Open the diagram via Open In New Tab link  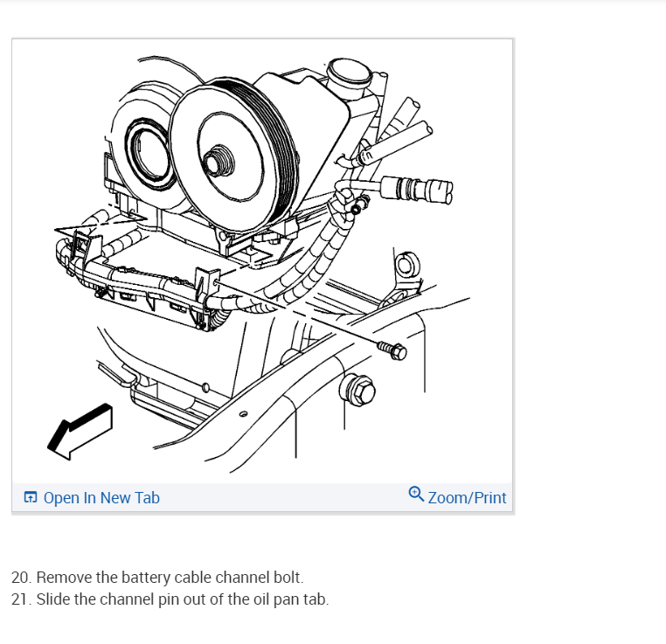[101, 497]
